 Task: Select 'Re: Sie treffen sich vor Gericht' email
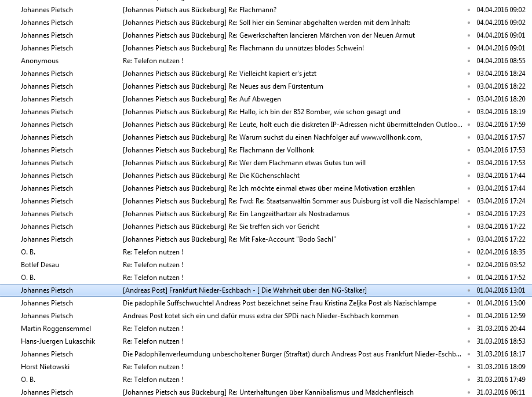coord(266,227)
